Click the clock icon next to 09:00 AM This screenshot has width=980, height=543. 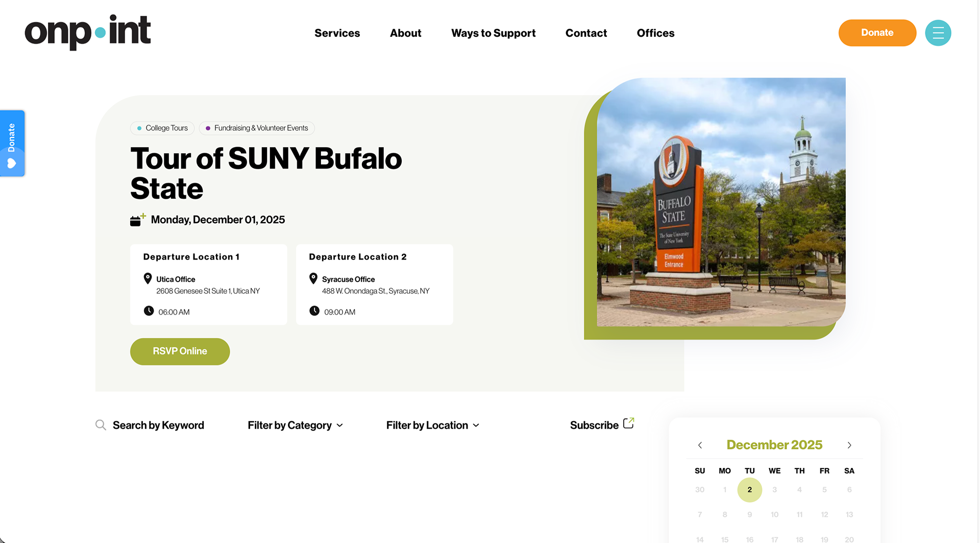(314, 311)
